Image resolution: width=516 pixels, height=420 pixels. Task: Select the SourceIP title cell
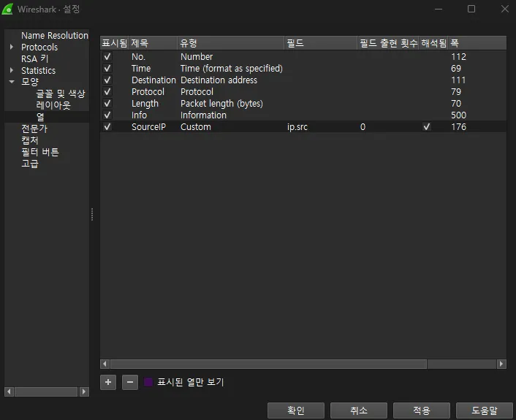click(x=149, y=127)
